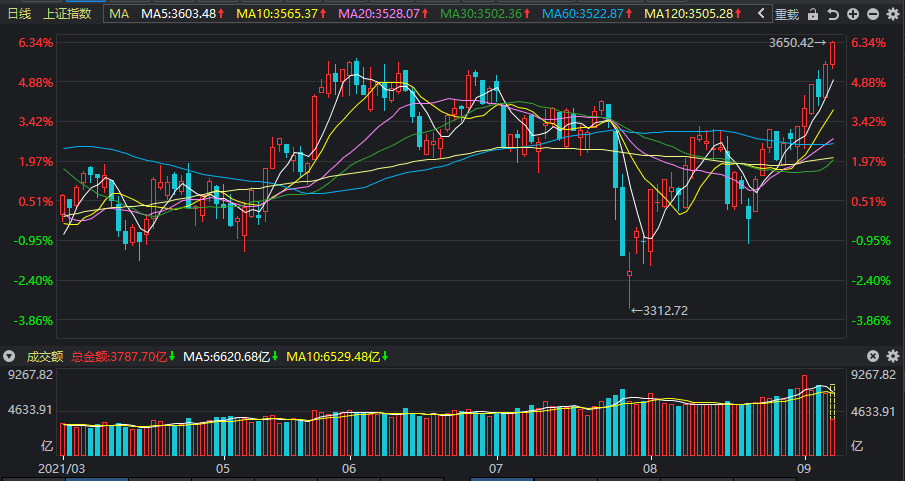Click the volume MA10 label
The image size is (905, 481).
(x=337, y=356)
